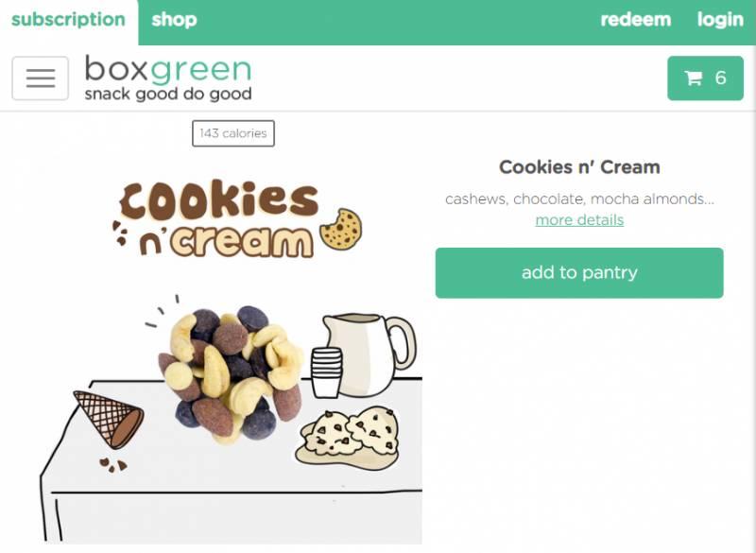Click the Cookies n' Cream logo artwork
This screenshot has width=756, height=553.
coord(236,218)
